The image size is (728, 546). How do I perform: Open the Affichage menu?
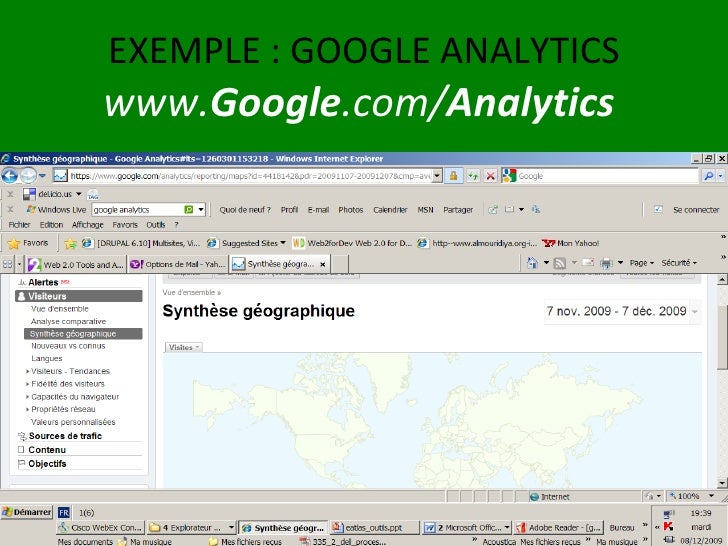tap(87, 225)
